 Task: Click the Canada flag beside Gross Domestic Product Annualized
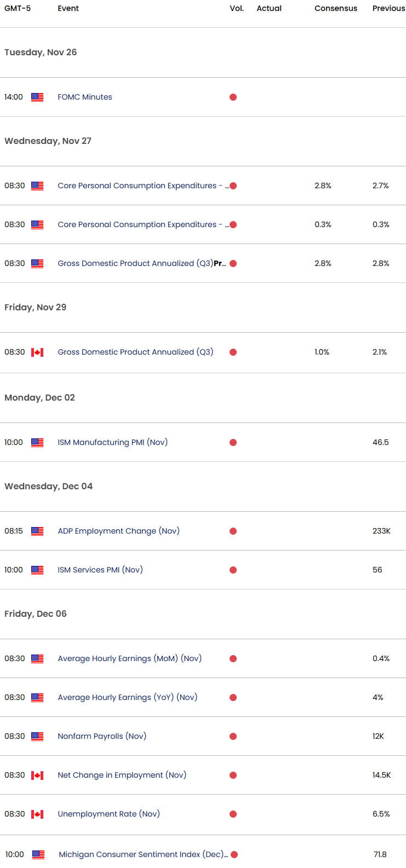pyautogui.click(x=37, y=352)
